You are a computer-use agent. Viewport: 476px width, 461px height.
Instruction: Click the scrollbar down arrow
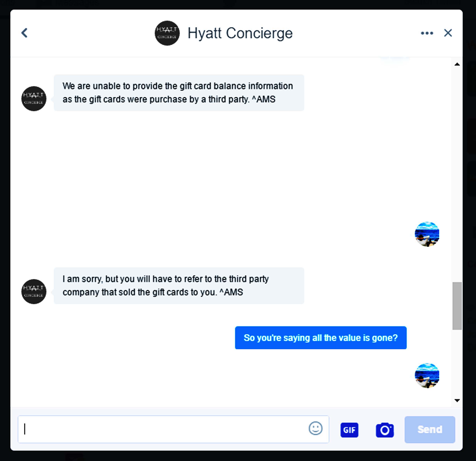click(457, 400)
